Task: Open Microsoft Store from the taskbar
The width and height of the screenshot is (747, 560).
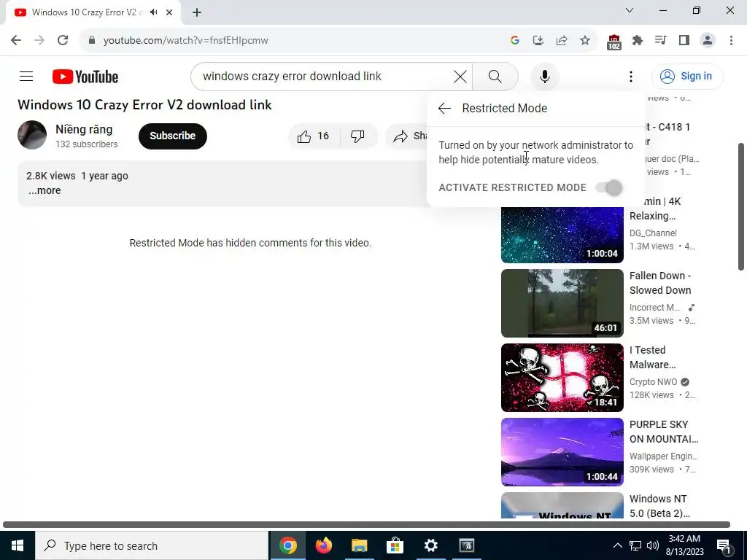Action: tap(395, 545)
